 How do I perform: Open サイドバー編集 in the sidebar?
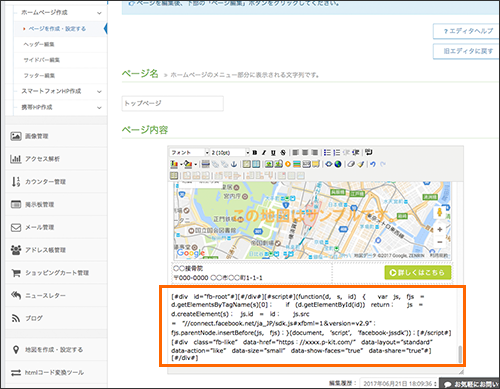click(x=41, y=60)
